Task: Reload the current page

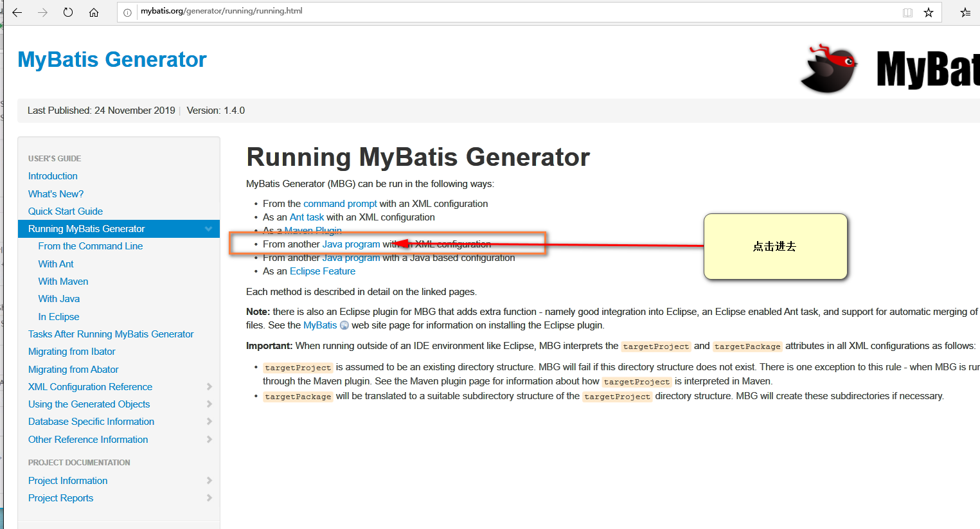Action: tap(68, 12)
